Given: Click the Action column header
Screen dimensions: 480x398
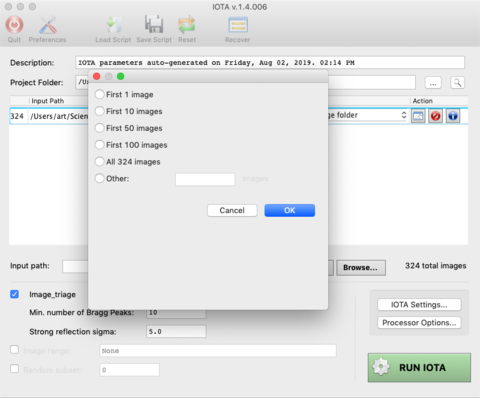Looking at the screenshot, I should (x=422, y=101).
